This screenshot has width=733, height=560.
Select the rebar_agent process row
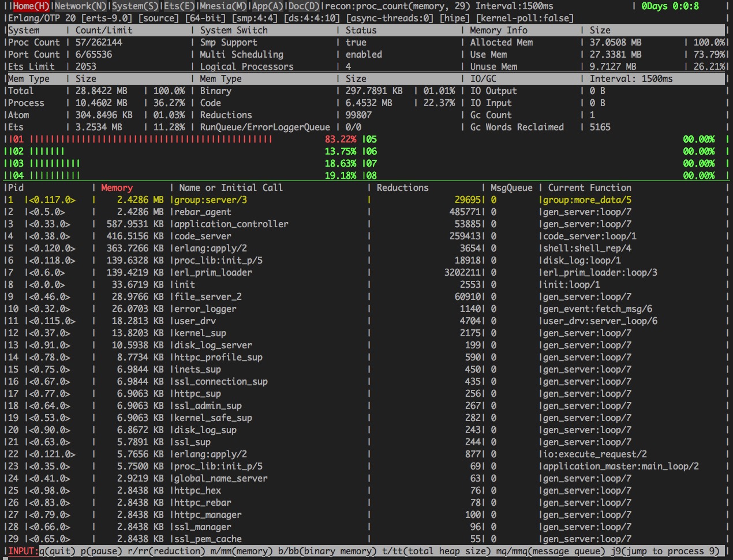point(366,212)
